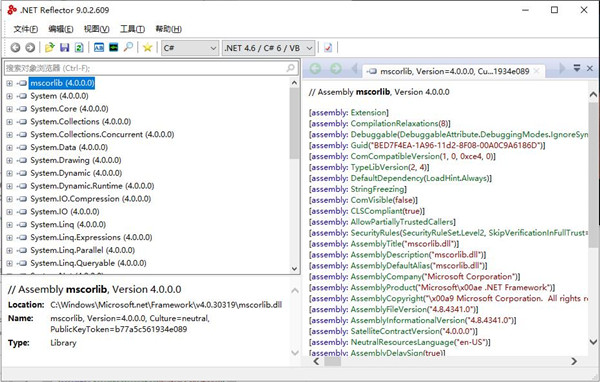Click the decompiler horizontal scrollbar thumb
Viewport: 600px width, 382px height.
point(333,361)
